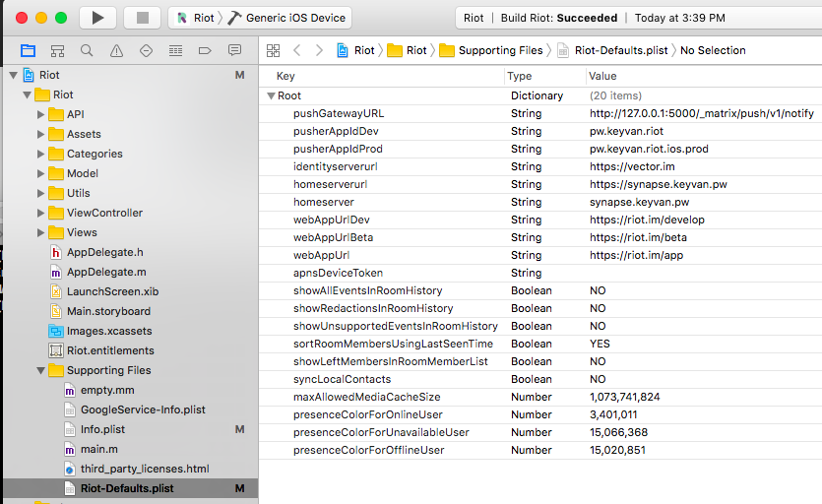Collapse the Riot project root
The image size is (822, 504).
point(14,75)
